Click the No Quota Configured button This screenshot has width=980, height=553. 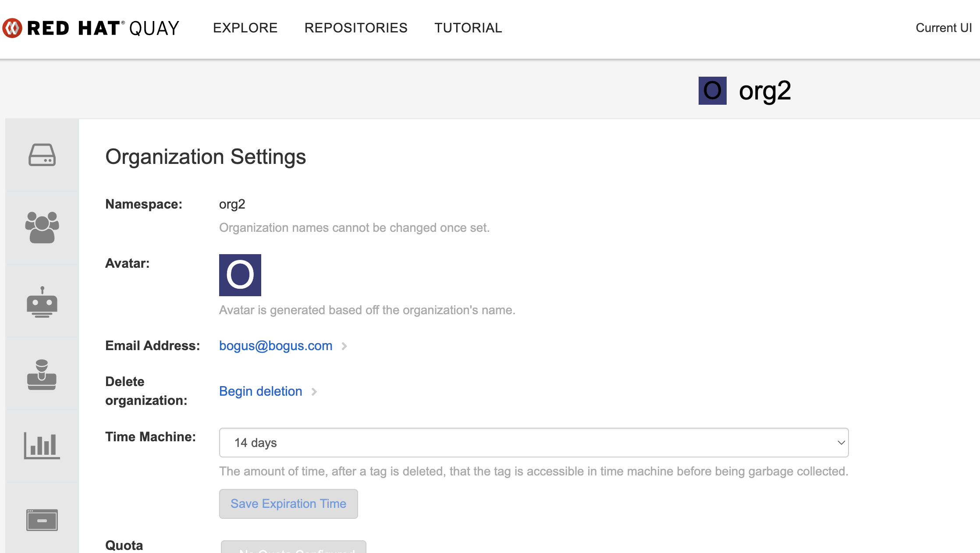point(294,548)
